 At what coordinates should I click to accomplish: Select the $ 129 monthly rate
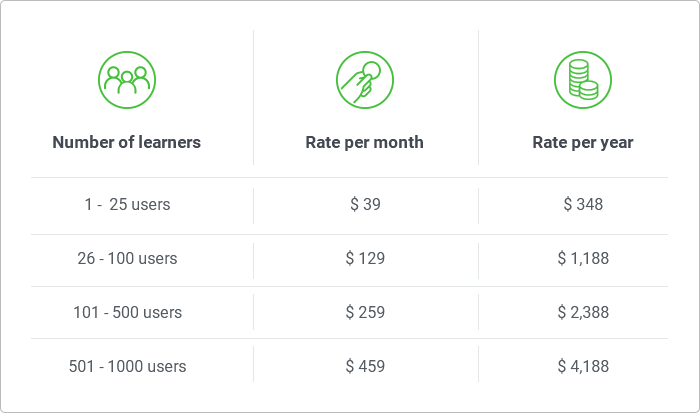click(365, 259)
